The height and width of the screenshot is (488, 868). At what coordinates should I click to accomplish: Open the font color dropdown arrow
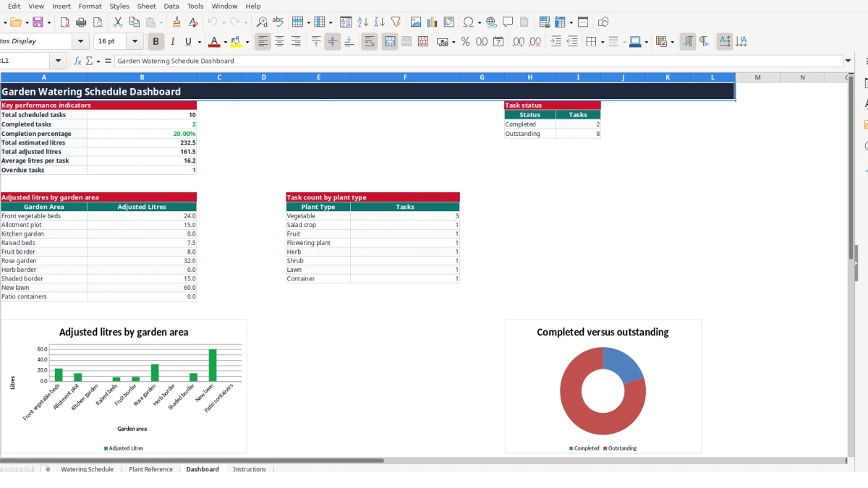[225, 42]
